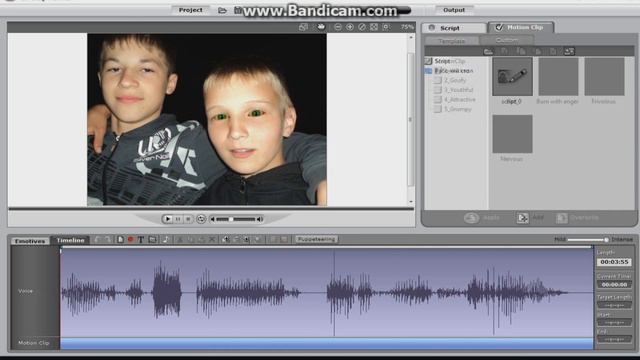
Task: Click the preview scrollbar up arrow
Action: click(411, 37)
